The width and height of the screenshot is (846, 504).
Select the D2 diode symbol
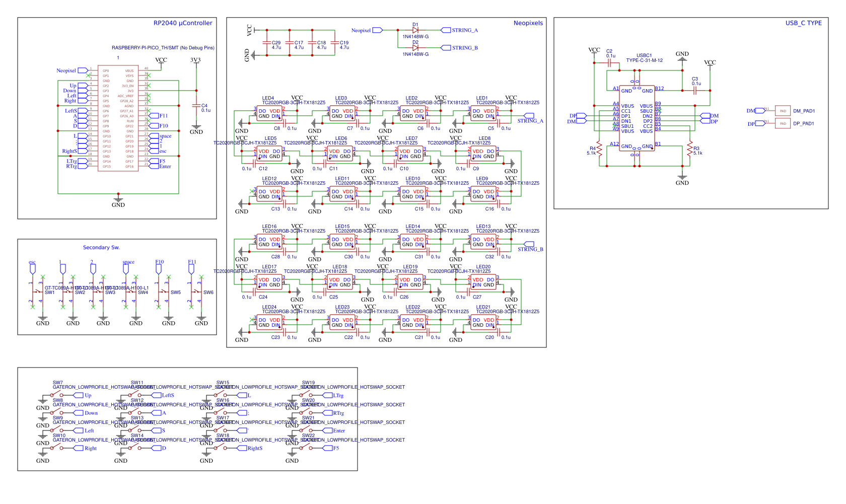coord(415,48)
